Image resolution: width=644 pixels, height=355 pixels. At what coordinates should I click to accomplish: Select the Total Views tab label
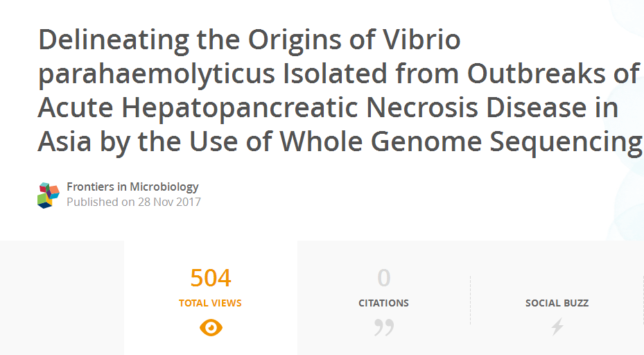(210, 303)
